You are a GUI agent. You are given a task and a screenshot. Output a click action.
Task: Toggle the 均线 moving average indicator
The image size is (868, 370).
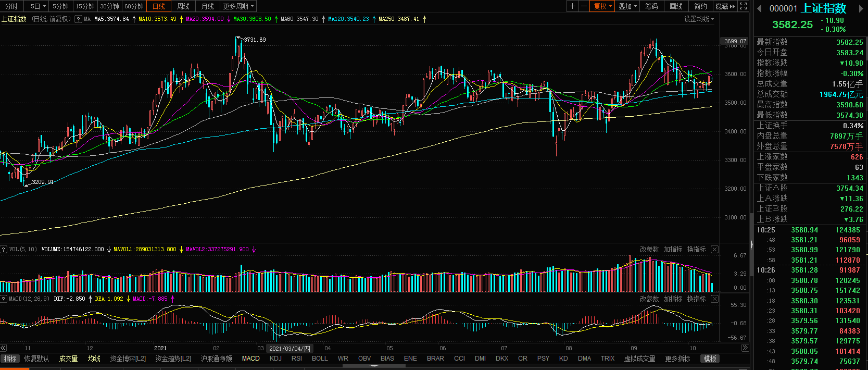pyautogui.click(x=94, y=359)
